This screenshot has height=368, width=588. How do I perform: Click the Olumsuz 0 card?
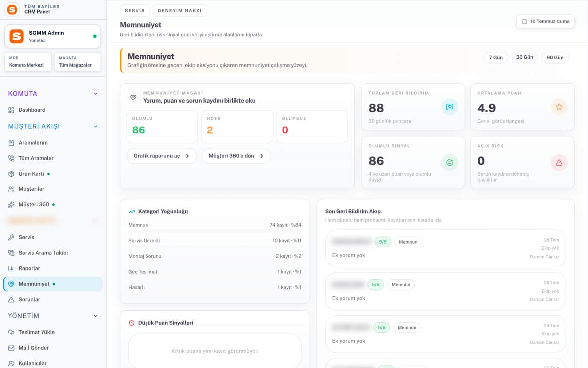[312, 127]
